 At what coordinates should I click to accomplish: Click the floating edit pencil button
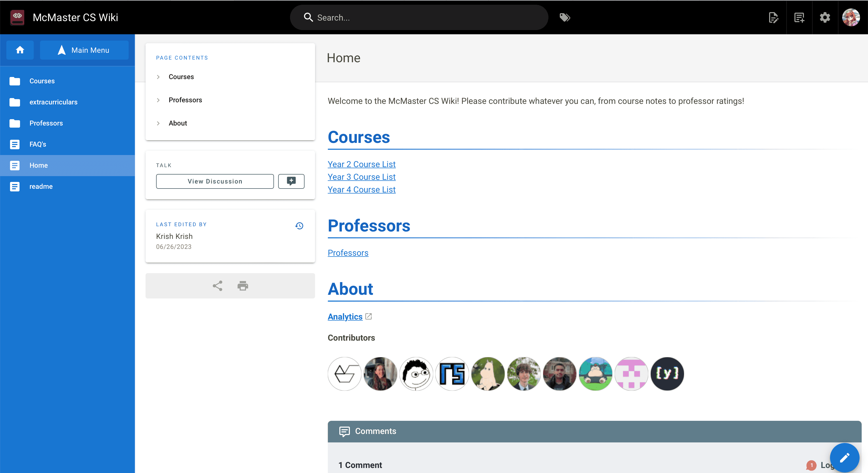click(845, 458)
